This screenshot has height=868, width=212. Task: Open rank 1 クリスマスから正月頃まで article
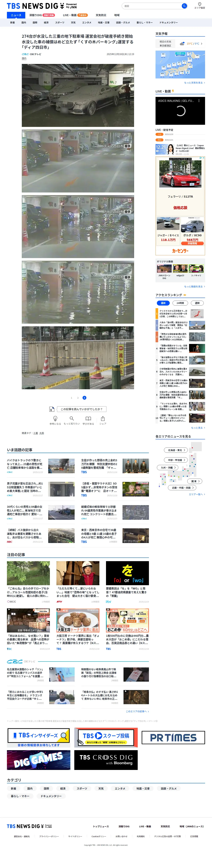(180, 314)
